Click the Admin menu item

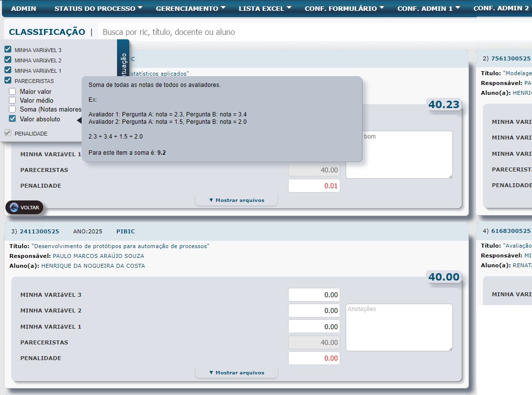[x=23, y=8]
